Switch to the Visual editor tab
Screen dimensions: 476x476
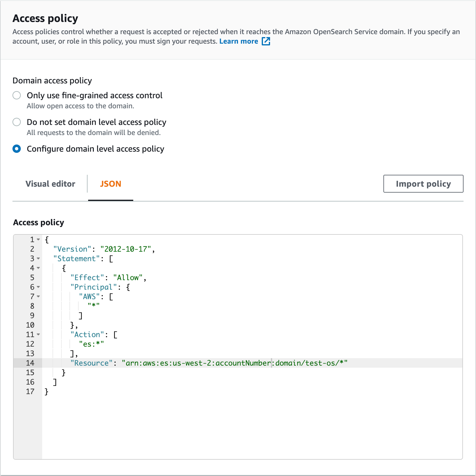[x=50, y=184]
